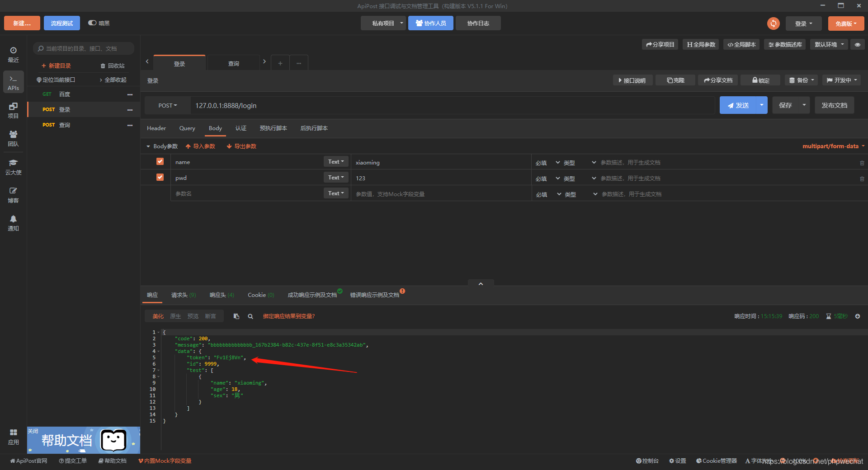The width and height of the screenshot is (868, 470).
Task: Open the 私有项目 project dropdown
Action: coord(383,23)
